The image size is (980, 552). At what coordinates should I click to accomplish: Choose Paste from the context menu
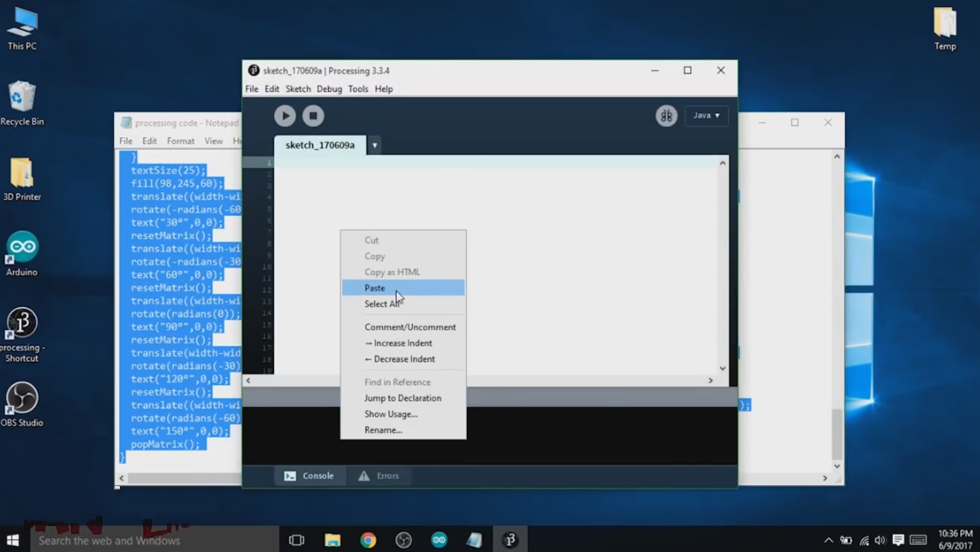[403, 287]
